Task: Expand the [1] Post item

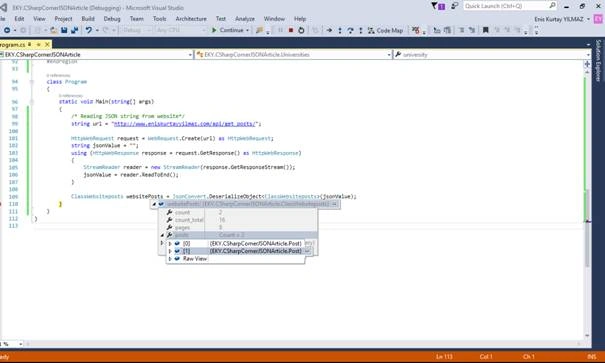Action: (170, 251)
